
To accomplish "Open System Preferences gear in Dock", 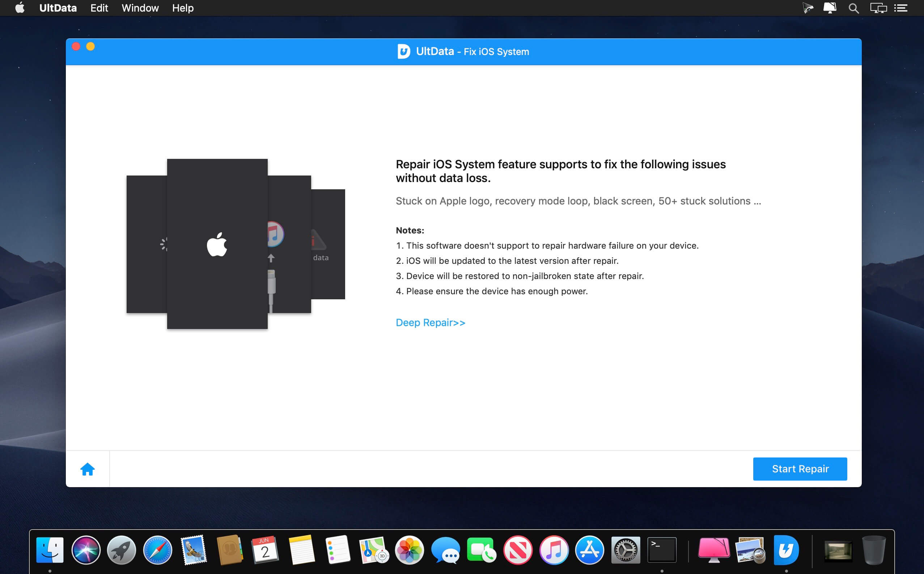I will [626, 550].
